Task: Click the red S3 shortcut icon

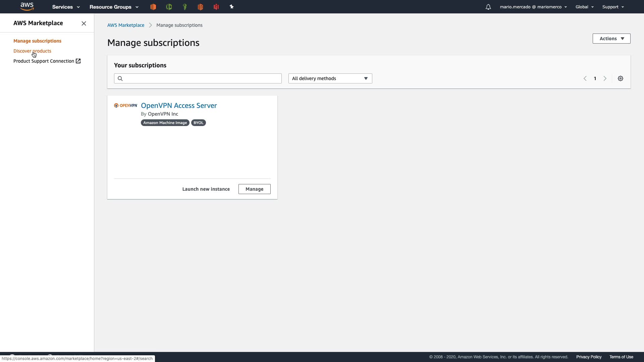Action: click(216, 7)
